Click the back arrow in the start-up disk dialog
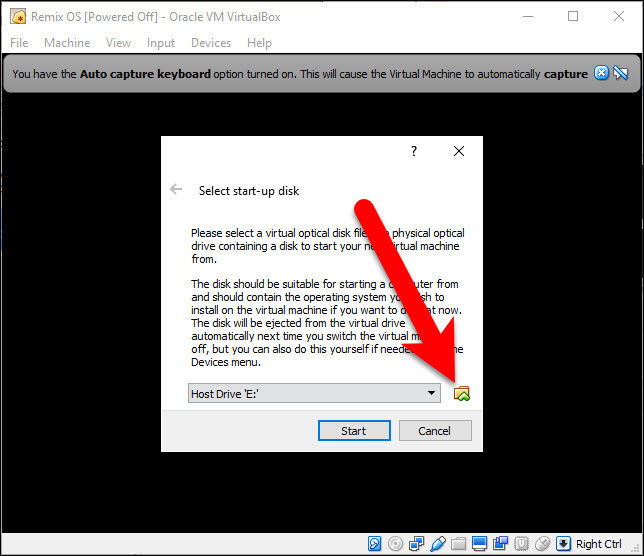644x556 pixels. tap(176, 189)
